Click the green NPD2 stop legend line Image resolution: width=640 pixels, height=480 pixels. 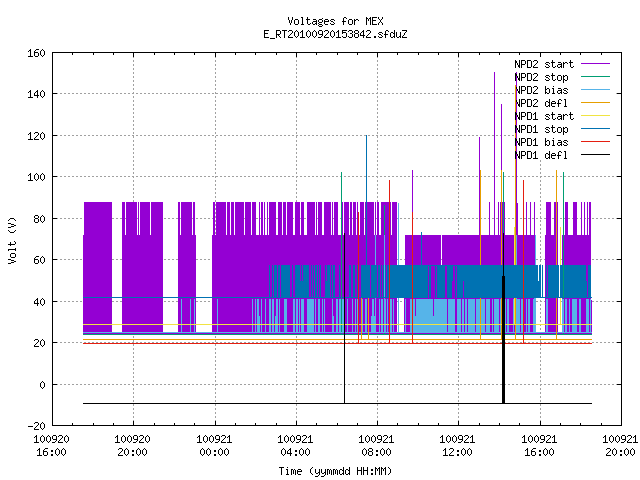pos(595,77)
